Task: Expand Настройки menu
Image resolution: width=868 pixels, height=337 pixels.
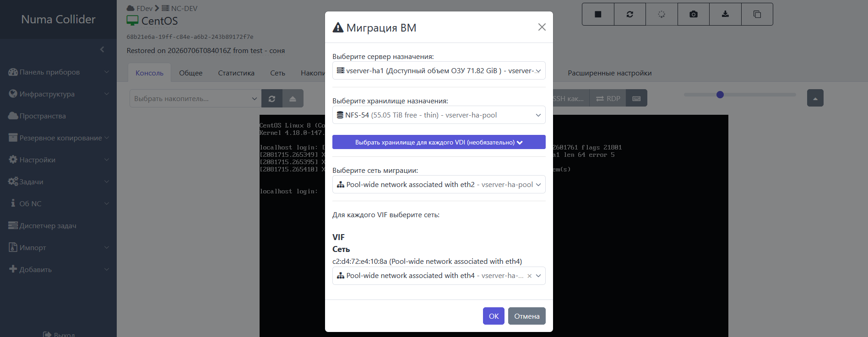Action: click(59, 160)
